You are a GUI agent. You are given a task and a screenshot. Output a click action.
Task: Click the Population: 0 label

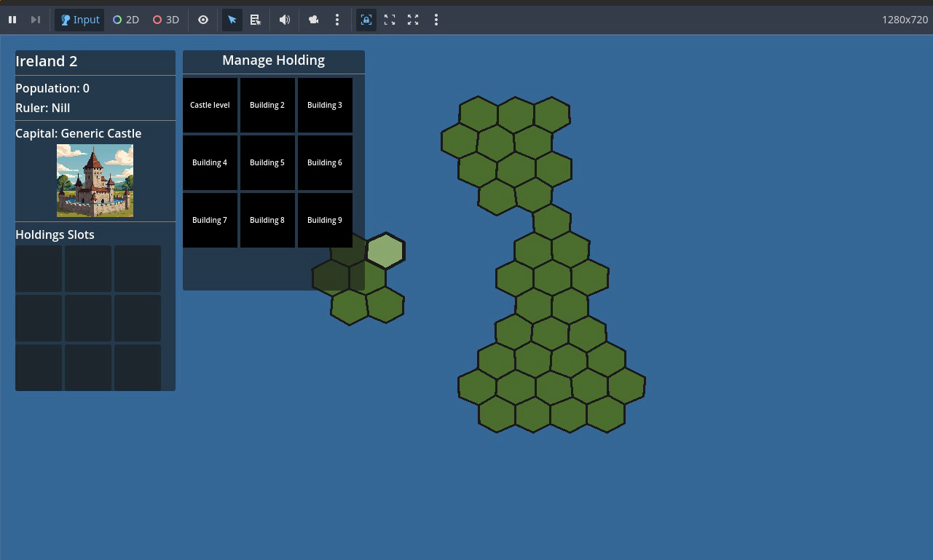click(x=52, y=88)
